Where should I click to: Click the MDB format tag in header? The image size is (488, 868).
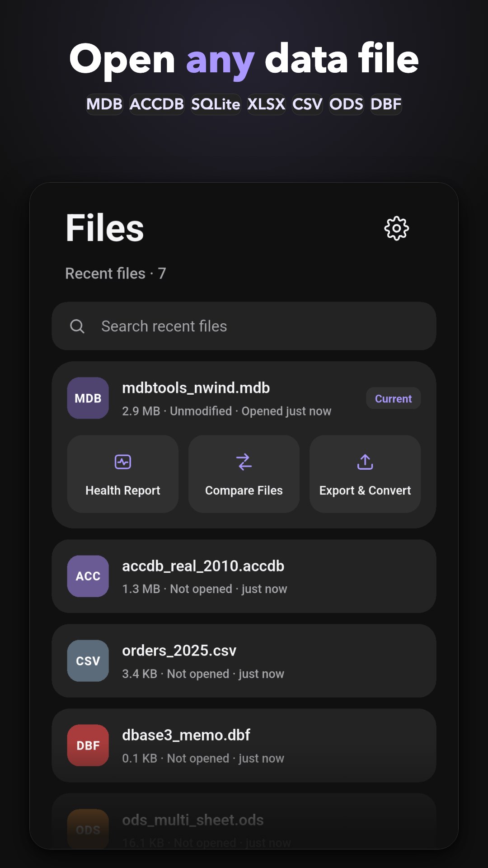click(104, 104)
